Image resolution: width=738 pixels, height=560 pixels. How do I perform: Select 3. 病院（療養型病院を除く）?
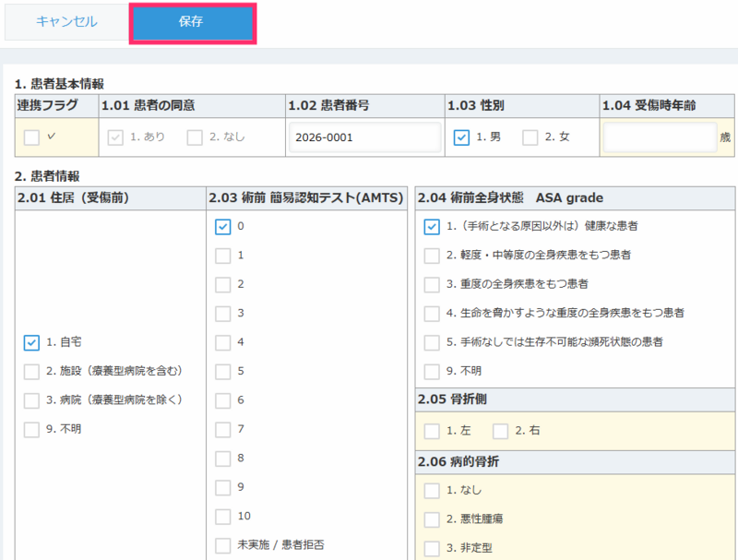point(31,400)
